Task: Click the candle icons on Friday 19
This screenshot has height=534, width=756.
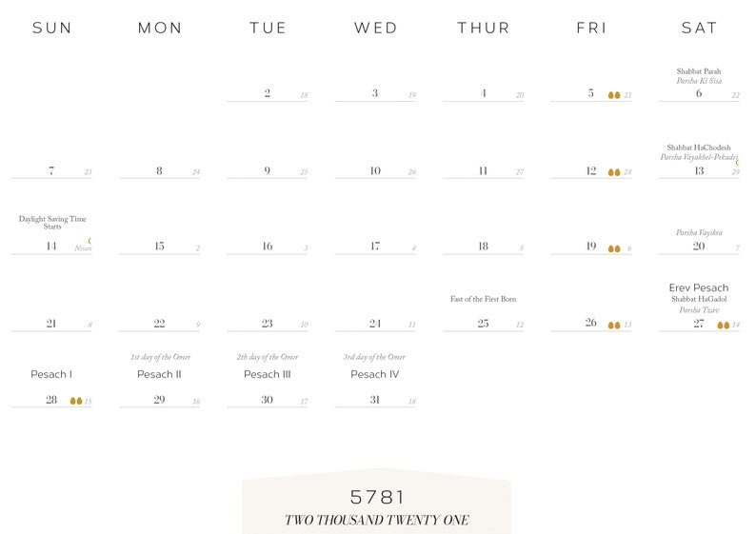Action: 614,248
